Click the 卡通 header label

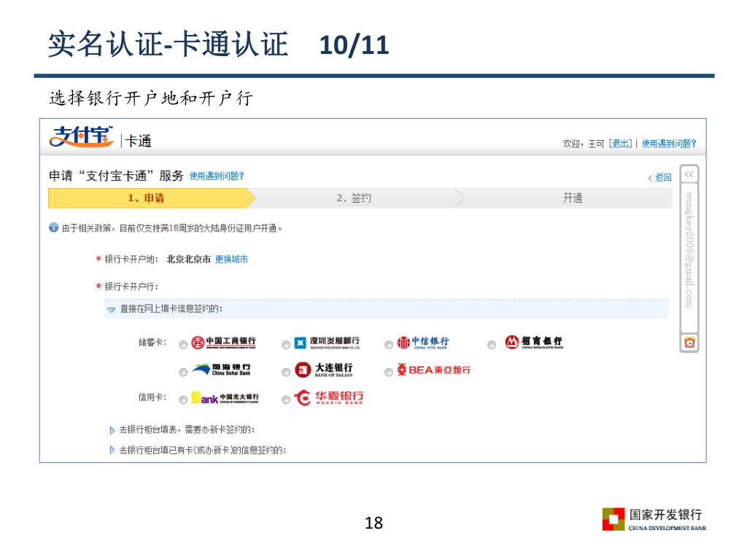pyautogui.click(x=138, y=141)
